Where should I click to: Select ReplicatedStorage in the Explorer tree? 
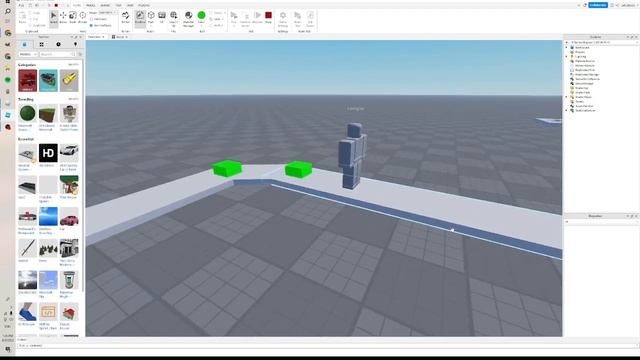(x=587, y=74)
